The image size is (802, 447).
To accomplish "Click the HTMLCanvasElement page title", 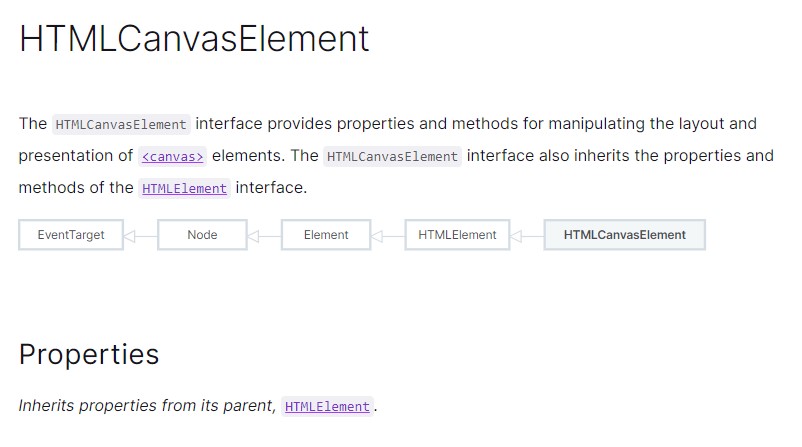I will click(x=194, y=39).
